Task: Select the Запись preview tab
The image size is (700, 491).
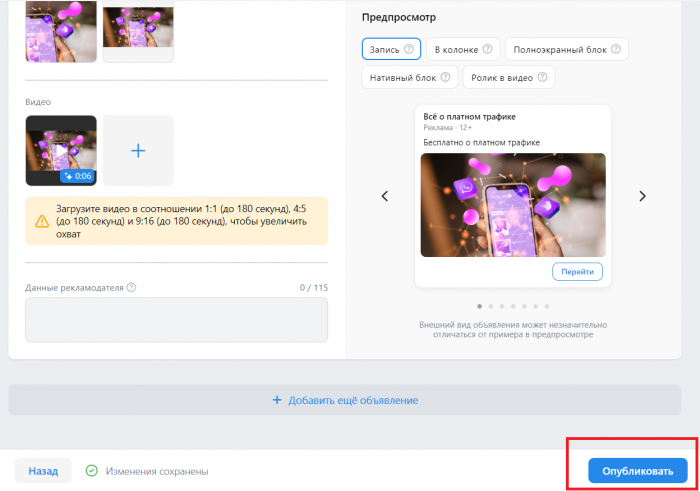Action: pos(385,49)
